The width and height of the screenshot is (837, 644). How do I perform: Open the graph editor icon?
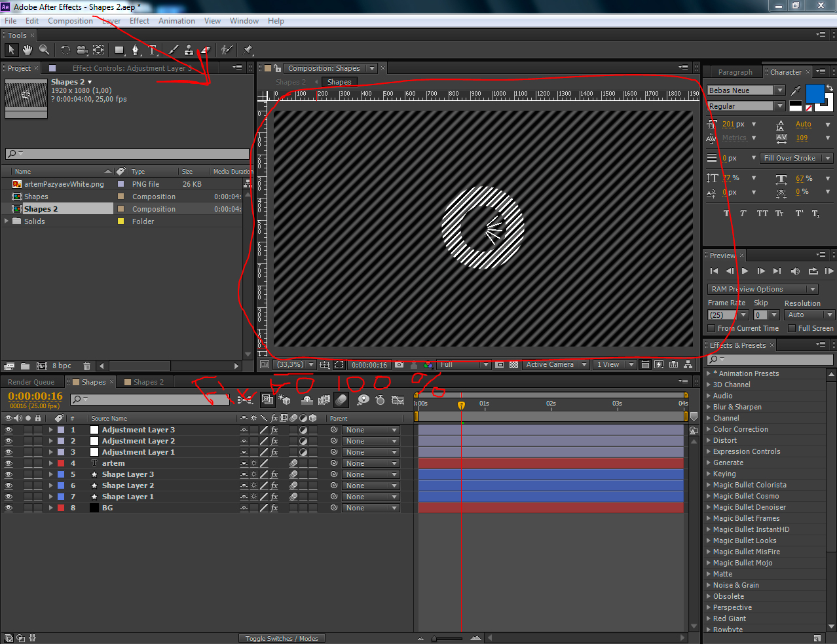click(x=398, y=400)
